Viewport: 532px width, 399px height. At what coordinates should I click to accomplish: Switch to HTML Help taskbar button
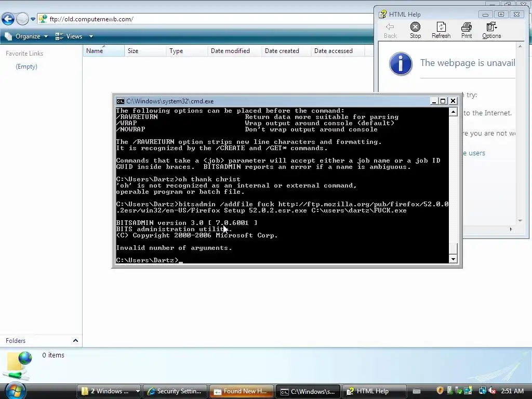375,391
